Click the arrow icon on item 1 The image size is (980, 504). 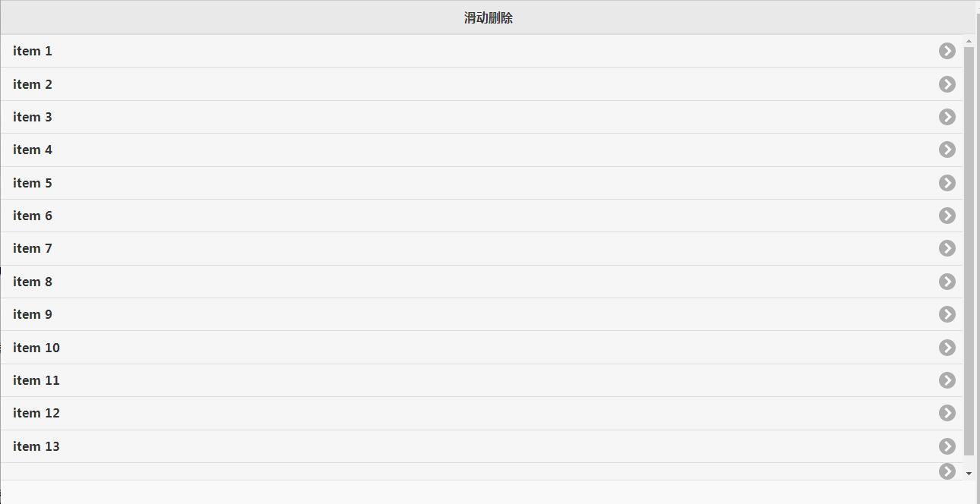947,51
